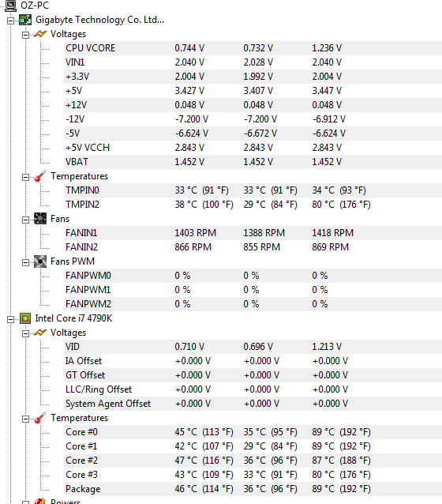
Task: Click the CPU Temperatures thermometer icon
Action: [x=40, y=418]
